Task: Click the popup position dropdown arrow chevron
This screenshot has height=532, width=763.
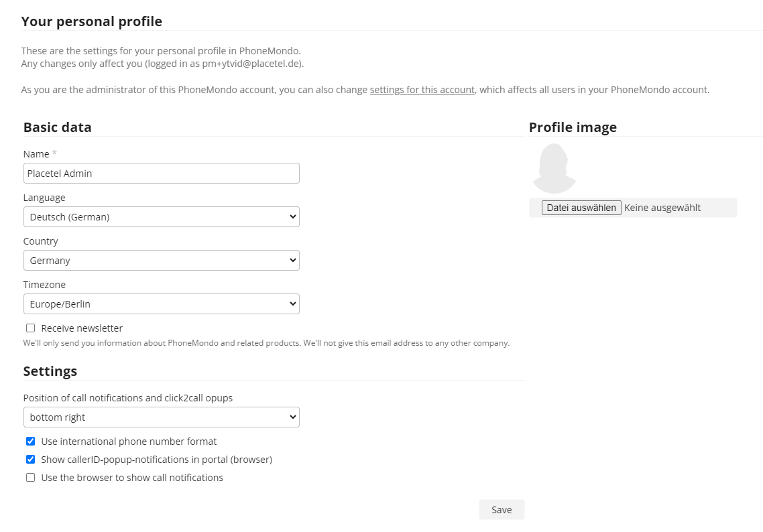Action: pos(292,417)
